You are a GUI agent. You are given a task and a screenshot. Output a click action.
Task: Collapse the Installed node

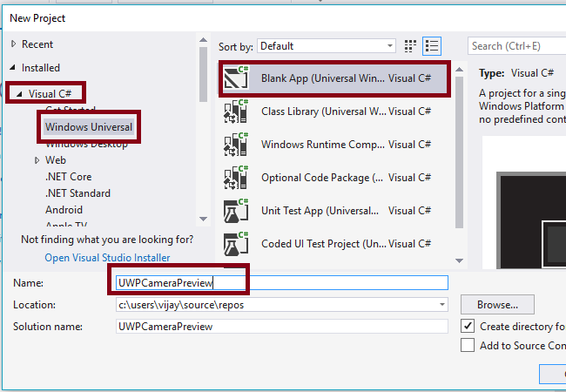point(13,67)
